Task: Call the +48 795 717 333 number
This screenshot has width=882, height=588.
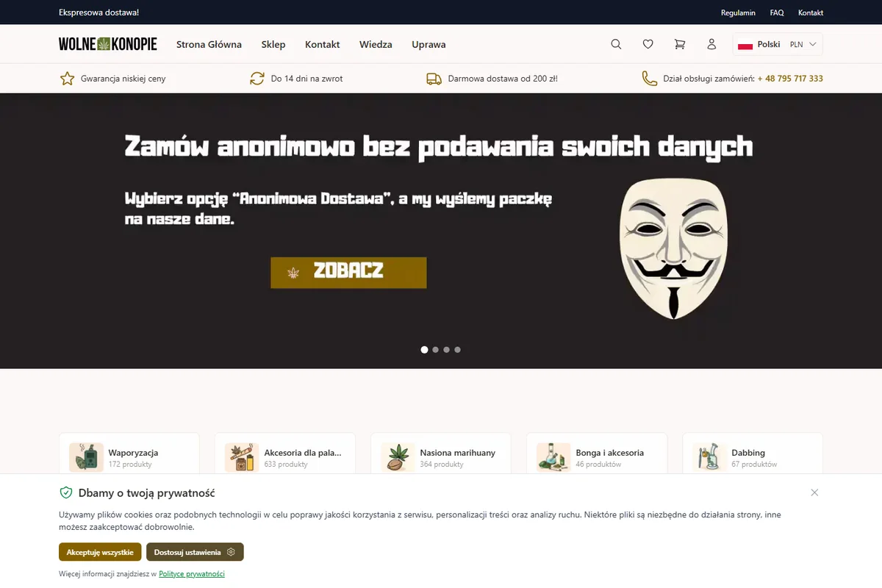Action: click(x=790, y=79)
